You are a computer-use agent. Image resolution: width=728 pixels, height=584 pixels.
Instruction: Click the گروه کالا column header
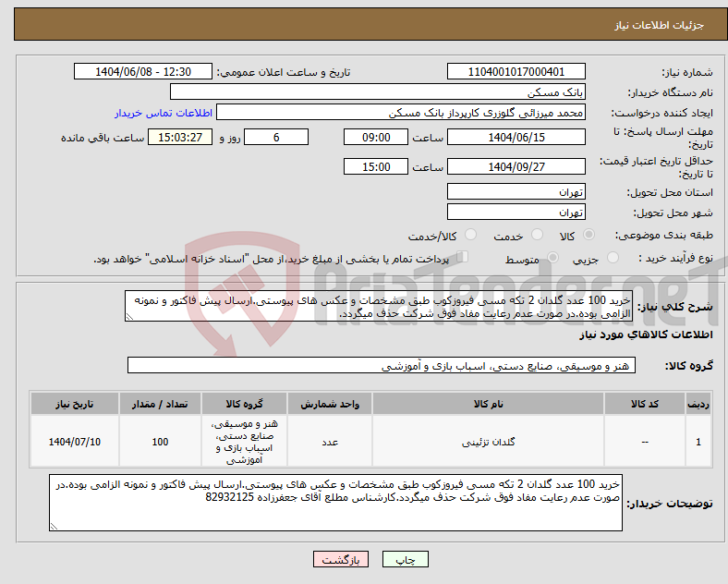[x=244, y=404]
